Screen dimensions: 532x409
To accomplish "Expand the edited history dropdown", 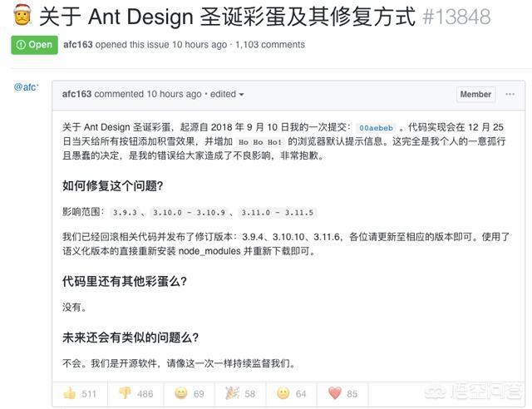I will point(227,94).
